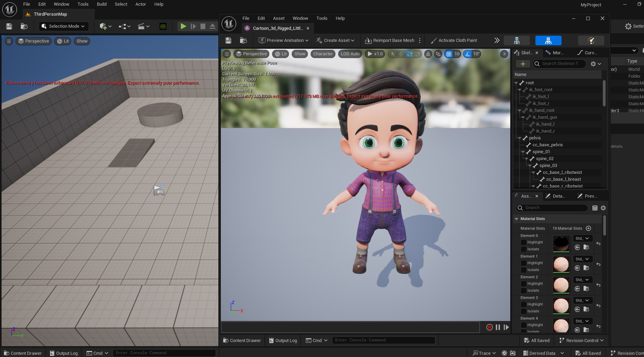Activate the Scale gizmo tool in viewport

[x=418, y=54]
